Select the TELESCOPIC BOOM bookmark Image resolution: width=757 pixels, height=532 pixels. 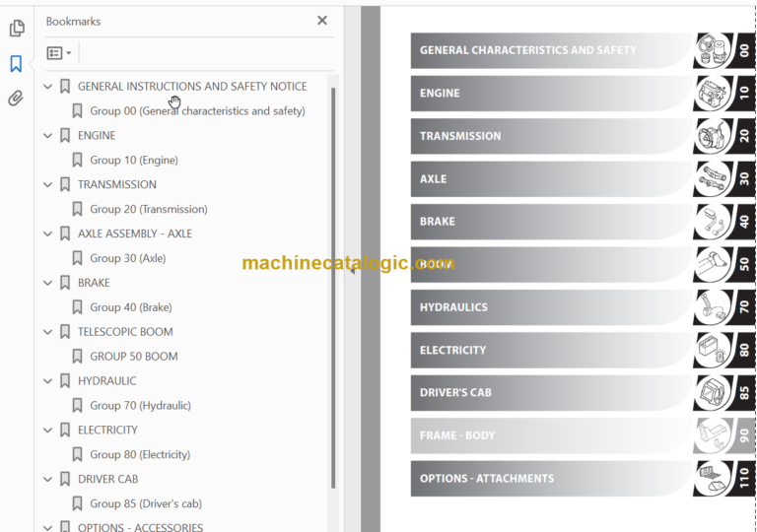[x=125, y=332]
